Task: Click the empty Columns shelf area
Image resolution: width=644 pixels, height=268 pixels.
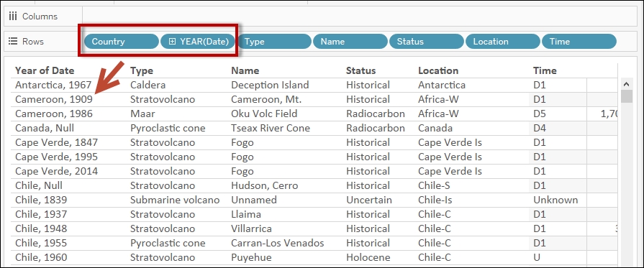Action: 359,17
